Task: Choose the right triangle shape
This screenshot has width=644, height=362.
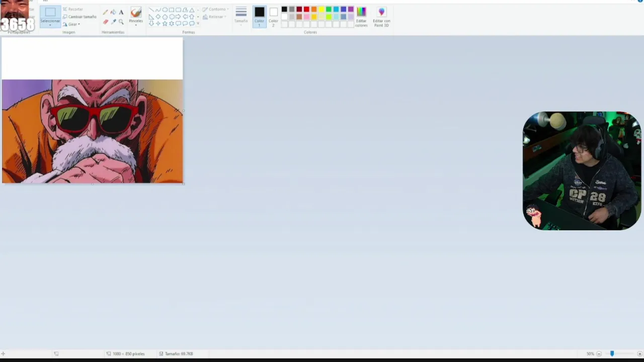Action: point(151,17)
